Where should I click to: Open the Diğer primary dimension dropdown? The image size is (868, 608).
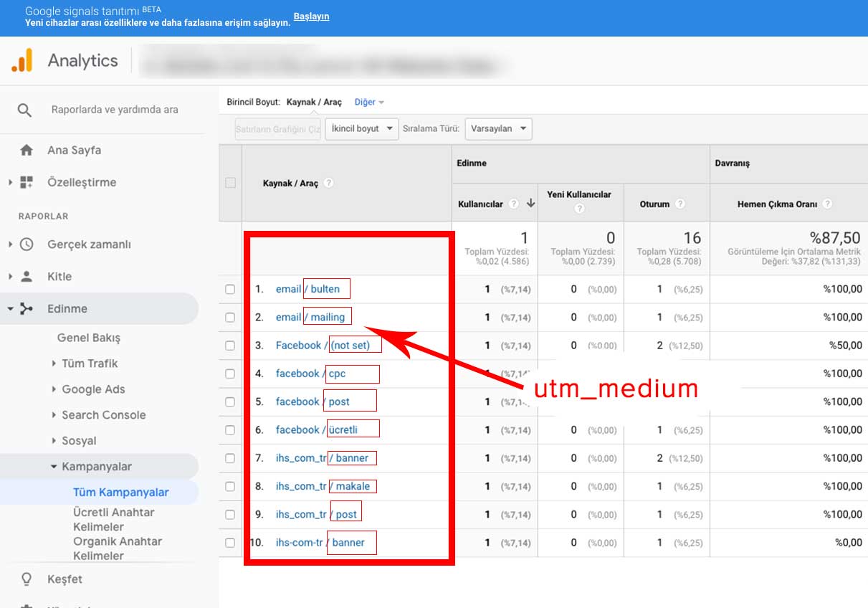[369, 103]
